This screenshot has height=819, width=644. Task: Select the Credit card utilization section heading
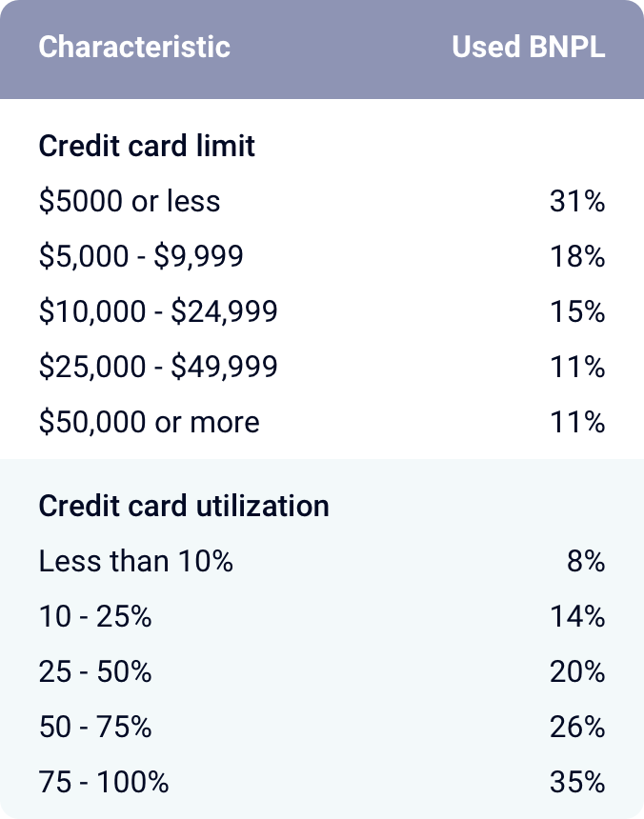[184, 506]
